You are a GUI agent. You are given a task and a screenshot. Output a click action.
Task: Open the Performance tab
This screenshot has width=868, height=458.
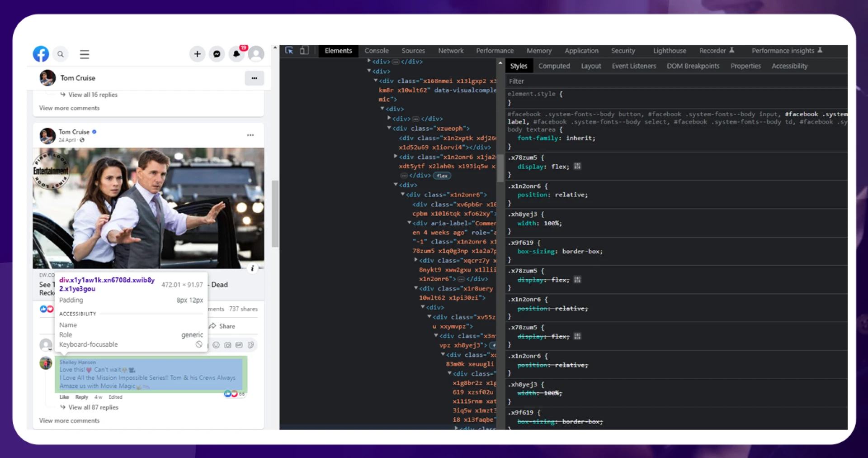click(495, 51)
